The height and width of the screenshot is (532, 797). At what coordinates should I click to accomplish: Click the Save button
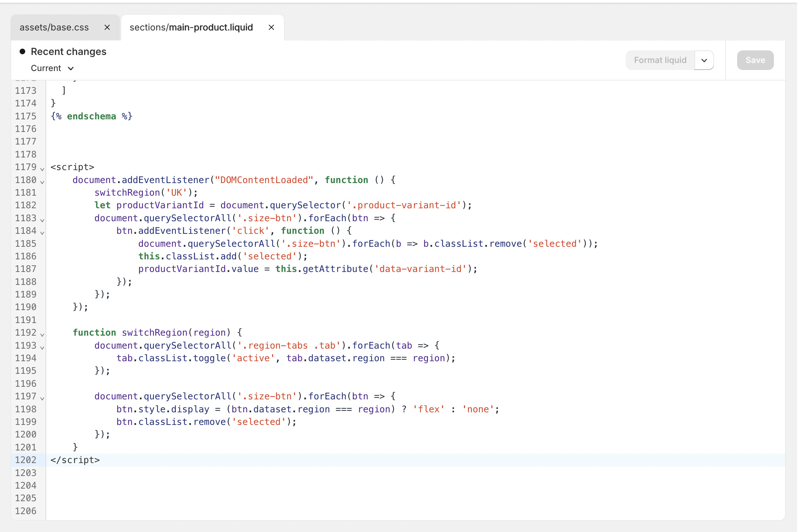click(755, 60)
